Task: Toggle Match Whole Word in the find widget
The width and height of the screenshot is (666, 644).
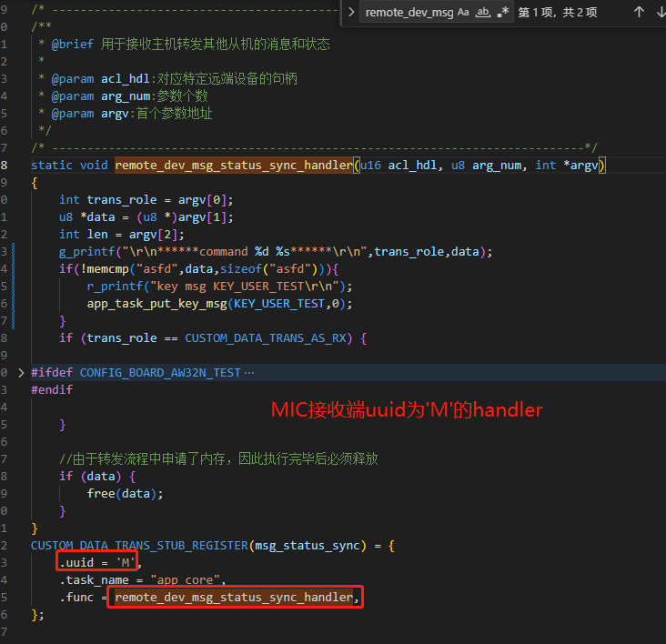Action: point(483,13)
